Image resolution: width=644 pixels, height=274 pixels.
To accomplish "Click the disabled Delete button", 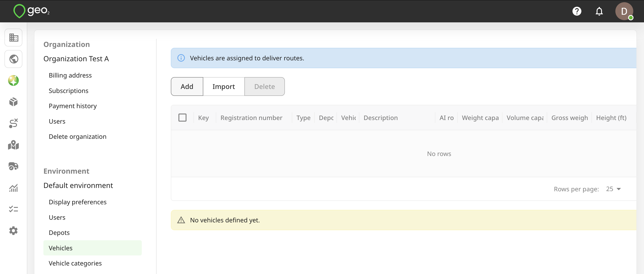I will click(x=265, y=86).
